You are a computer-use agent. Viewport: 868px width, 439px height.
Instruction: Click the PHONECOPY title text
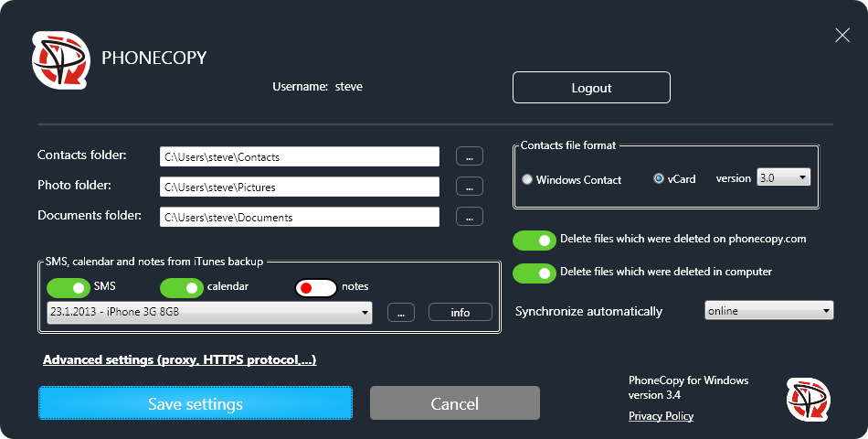tap(153, 58)
